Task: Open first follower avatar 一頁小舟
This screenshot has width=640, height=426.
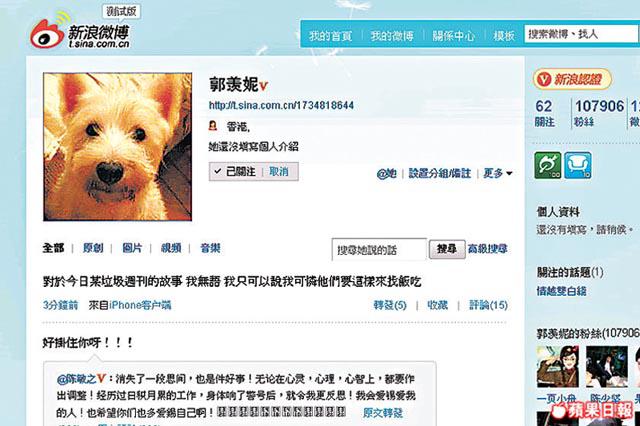Action: click(557, 367)
